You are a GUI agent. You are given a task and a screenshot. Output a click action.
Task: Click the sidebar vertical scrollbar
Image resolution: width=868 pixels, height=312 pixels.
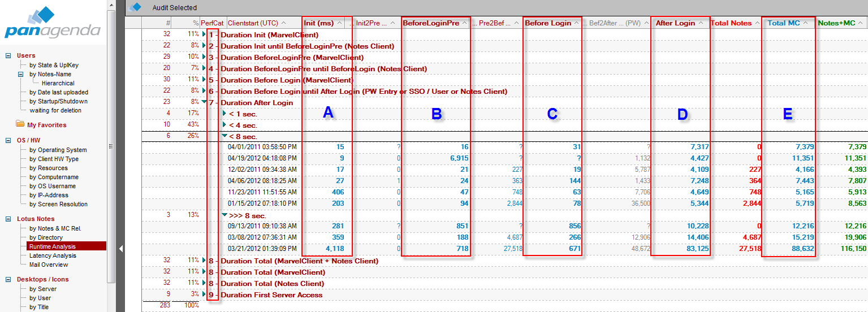[x=111, y=146]
